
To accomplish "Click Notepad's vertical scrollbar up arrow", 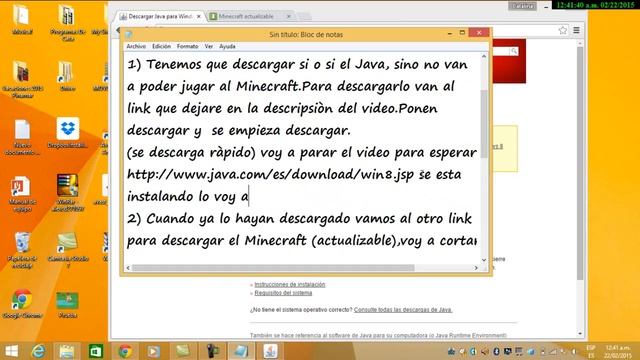I will click(484, 56).
